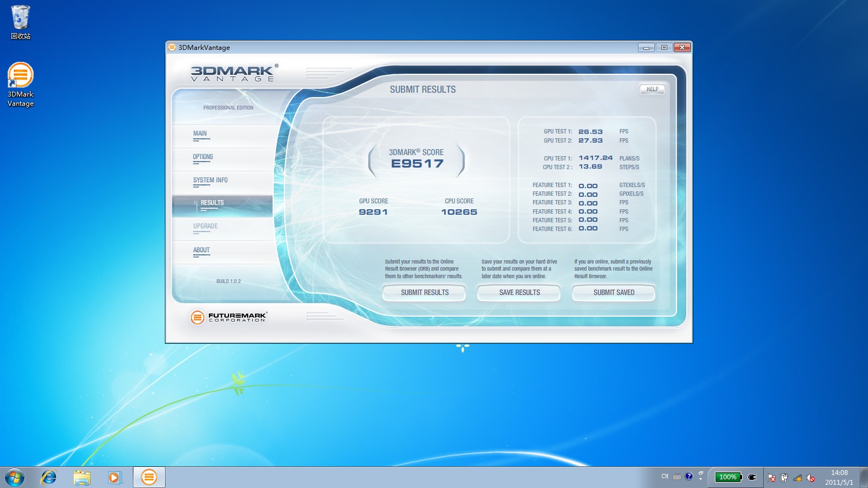Open Action Center flag icon
The height and width of the screenshot is (488, 868).
pos(771,478)
